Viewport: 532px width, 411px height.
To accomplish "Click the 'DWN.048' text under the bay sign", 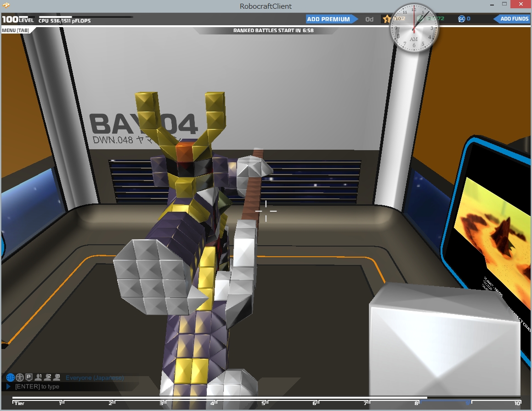I will [x=113, y=140].
